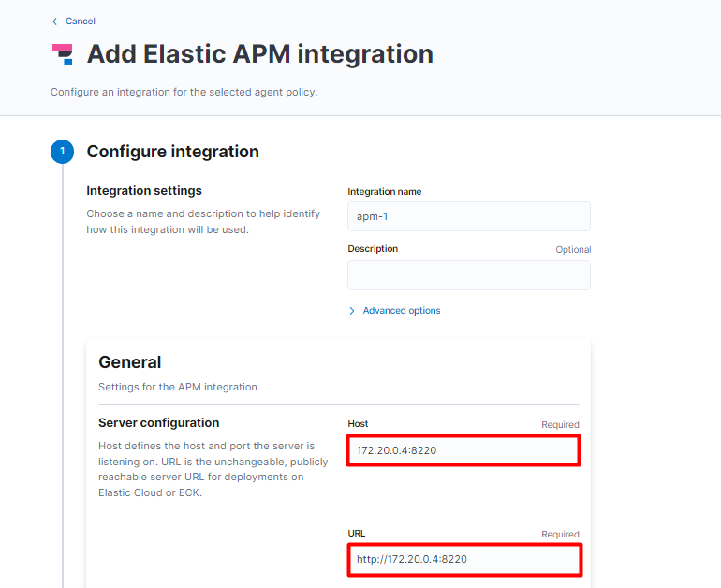Click the Cancel link at top
The width and height of the screenshot is (721, 588).
(x=80, y=22)
